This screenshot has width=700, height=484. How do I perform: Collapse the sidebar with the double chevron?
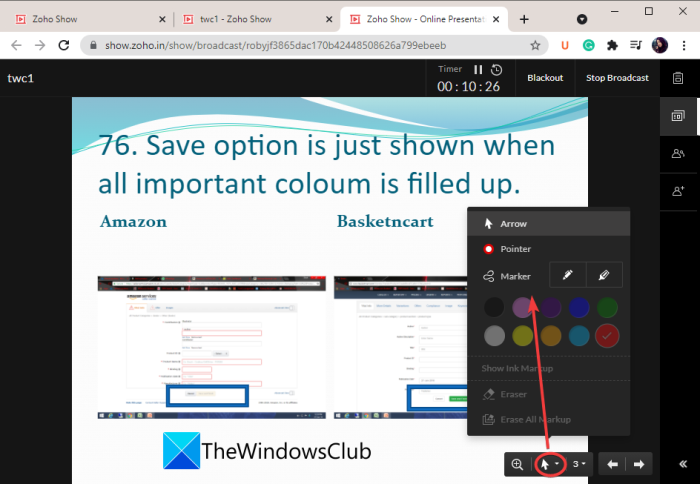pyautogui.click(x=683, y=464)
